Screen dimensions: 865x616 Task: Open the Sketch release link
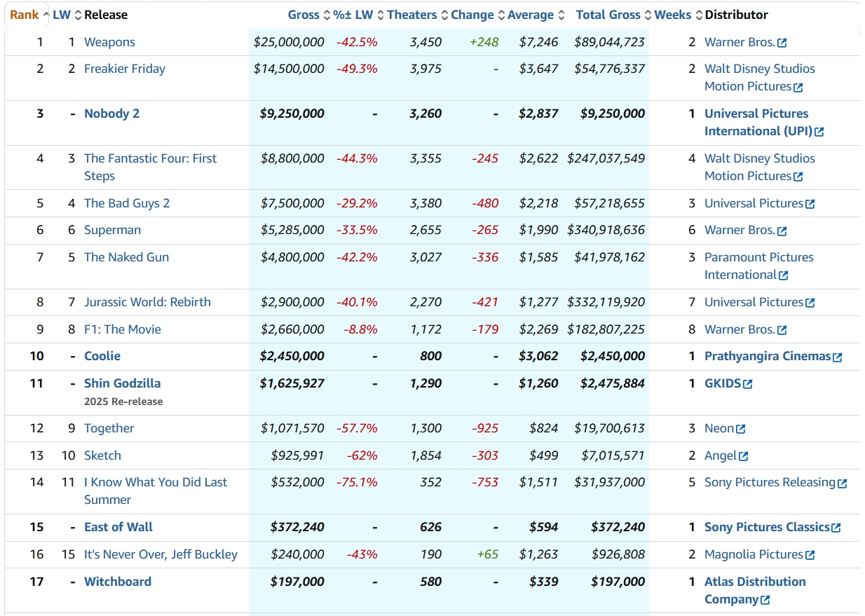[102, 456]
